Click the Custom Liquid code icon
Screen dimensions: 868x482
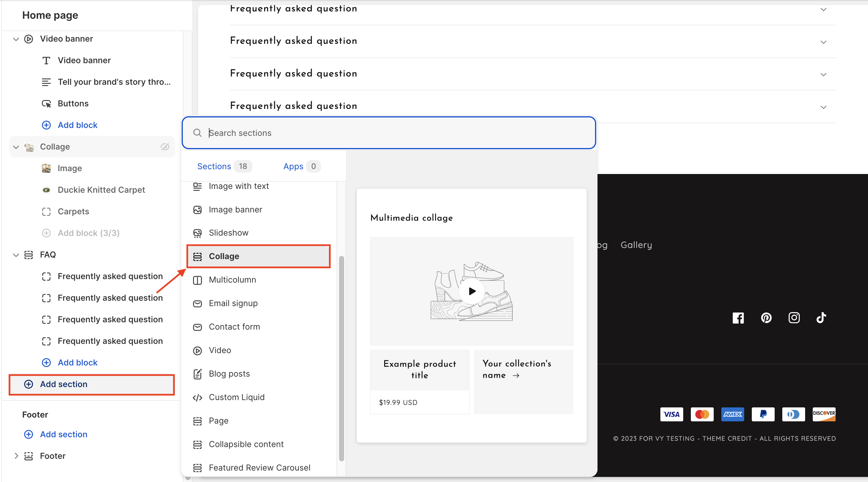(x=197, y=398)
